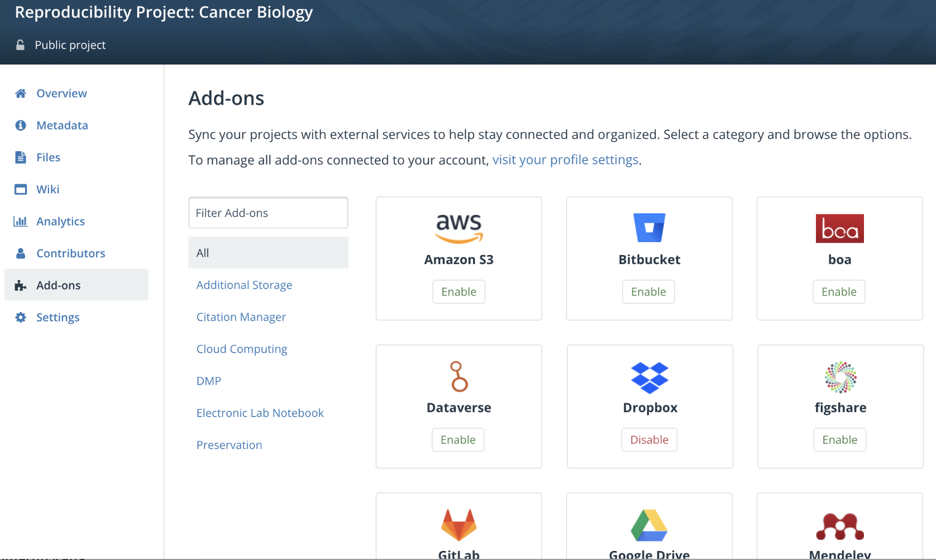Navigate to the Wiki page
Screen dimensions: 936x560
tap(47, 189)
